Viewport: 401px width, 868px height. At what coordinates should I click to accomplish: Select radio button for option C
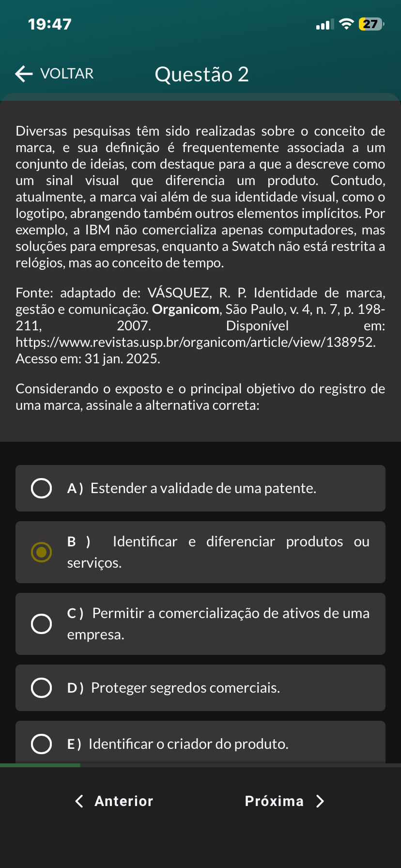click(x=42, y=624)
